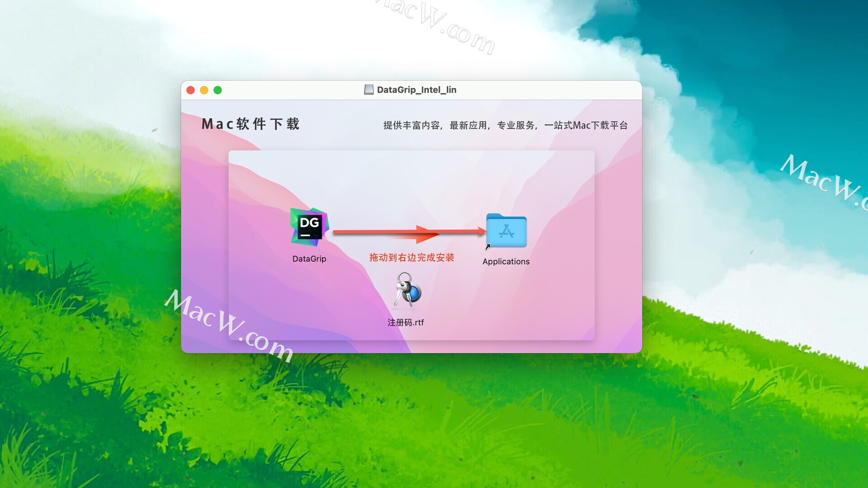Toggle visibility of the installer window
Viewport: 868px width, 488px height.
tap(206, 90)
